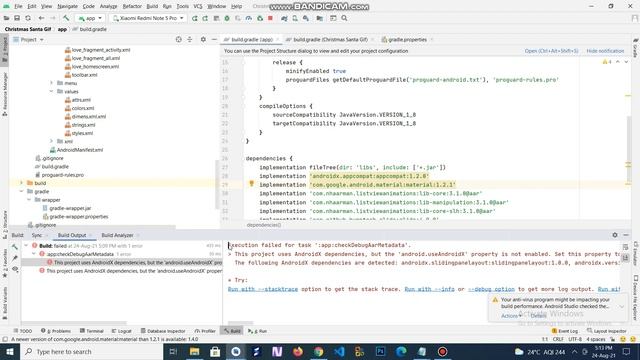The width and height of the screenshot is (640, 360).
Task: Collapse the :app:checkDebugAarMetadata node
Action: (x=34, y=254)
